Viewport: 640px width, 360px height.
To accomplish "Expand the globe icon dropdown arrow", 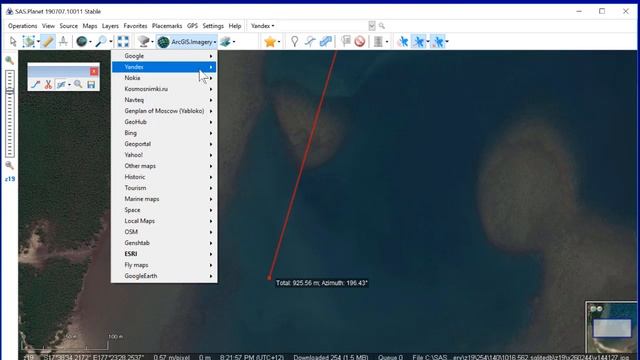I will pyautogui.click(x=90, y=42).
